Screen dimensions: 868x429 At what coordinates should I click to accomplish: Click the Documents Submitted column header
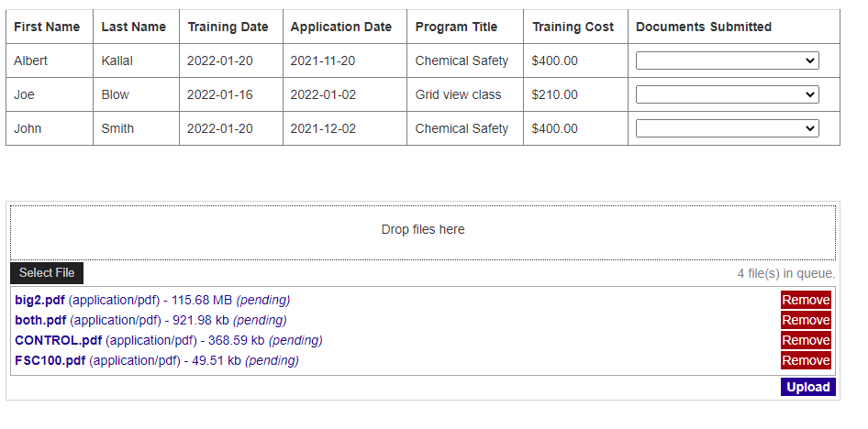click(704, 27)
